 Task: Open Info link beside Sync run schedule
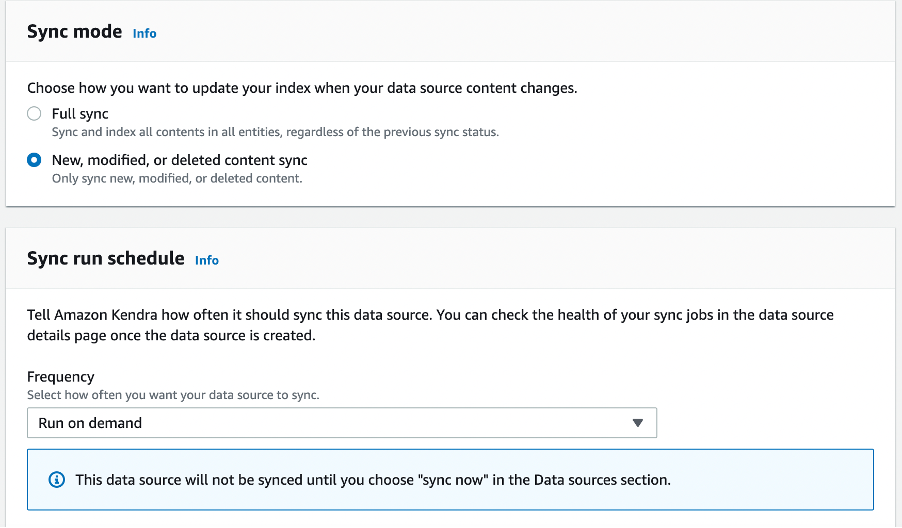(207, 260)
